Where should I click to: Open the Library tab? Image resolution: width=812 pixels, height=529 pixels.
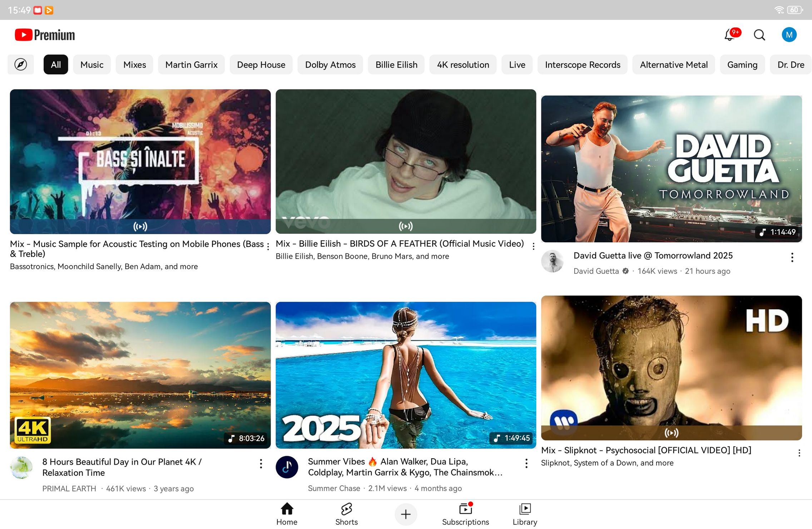pyautogui.click(x=525, y=514)
